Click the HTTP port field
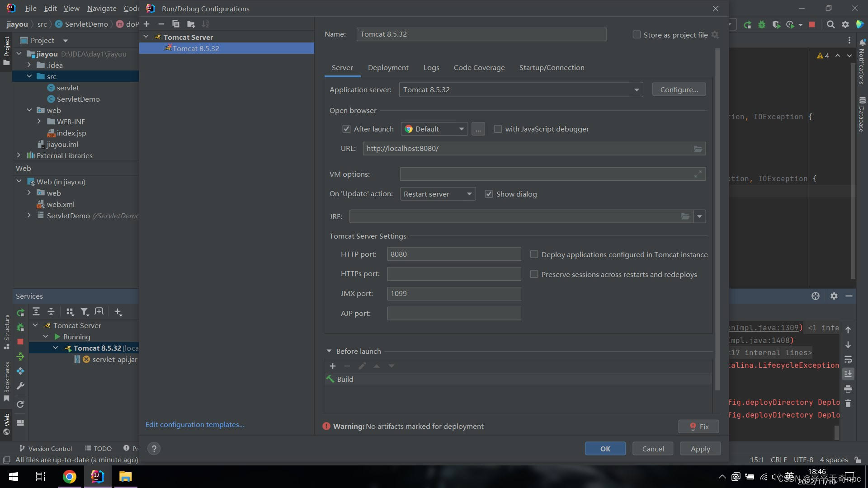This screenshot has width=868, height=488. tap(454, 254)
